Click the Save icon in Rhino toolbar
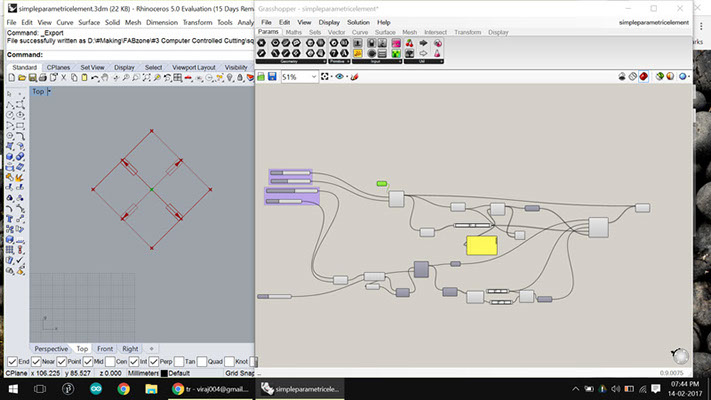 click(x=33, y=78)
